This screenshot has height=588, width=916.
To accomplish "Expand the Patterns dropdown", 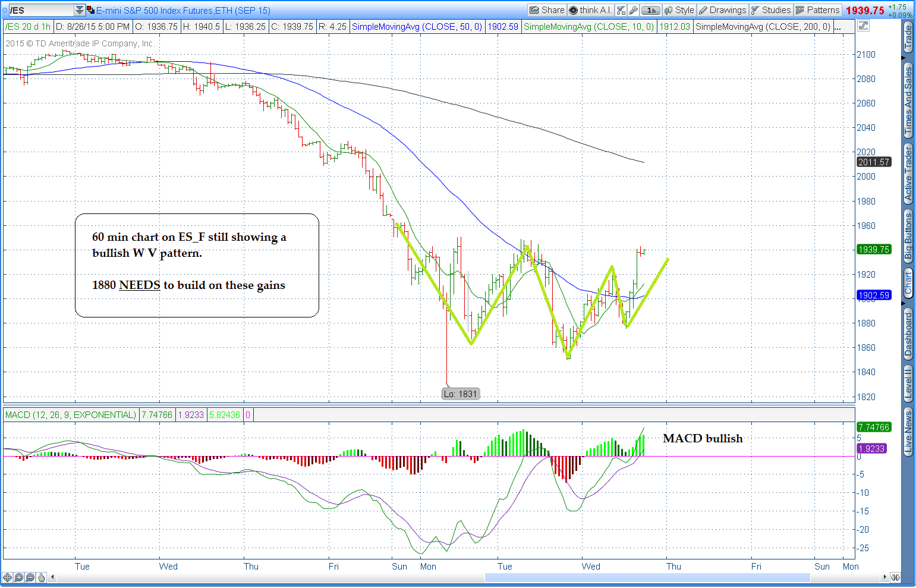I will coord(817,10).
